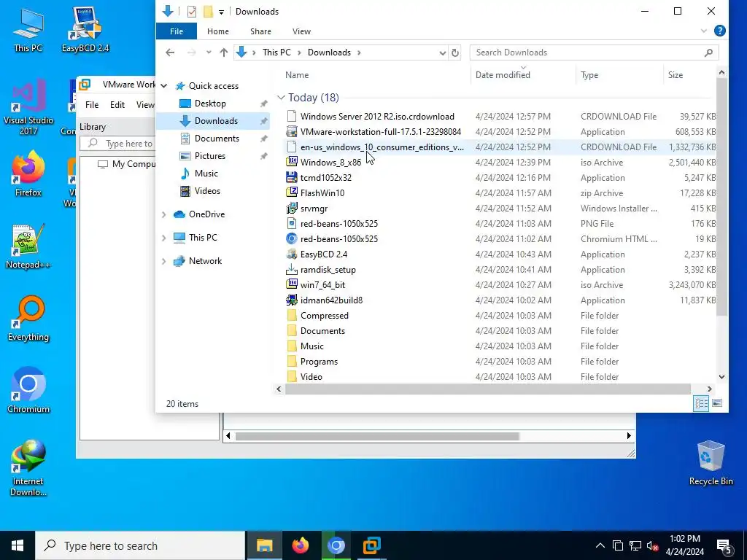Screen dimensions: 747x560
Task: Select Desktop in Quick access
Action: (210, 104)
